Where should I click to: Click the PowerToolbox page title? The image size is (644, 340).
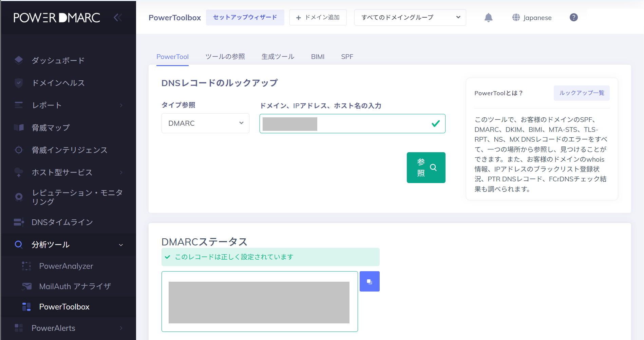click(175, 18)
